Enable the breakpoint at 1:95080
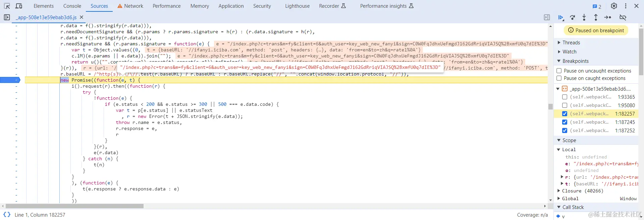Viewport: 644px width, 220px height. [x=565, y=105]
